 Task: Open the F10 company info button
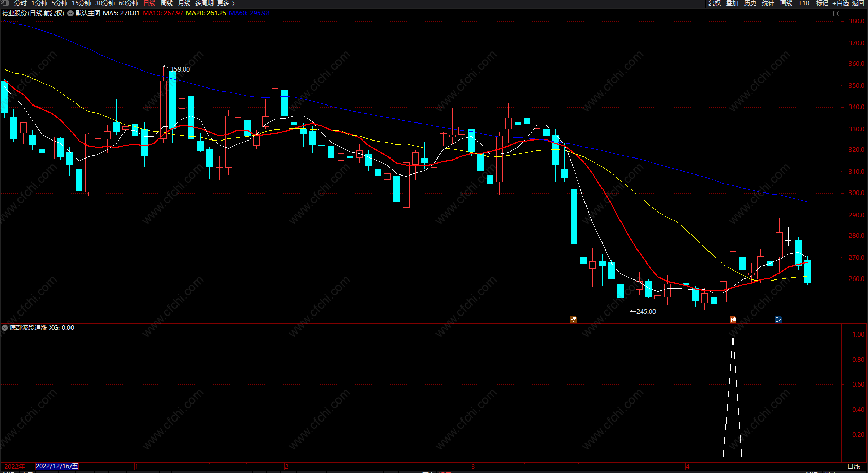(x=804, y=3)
